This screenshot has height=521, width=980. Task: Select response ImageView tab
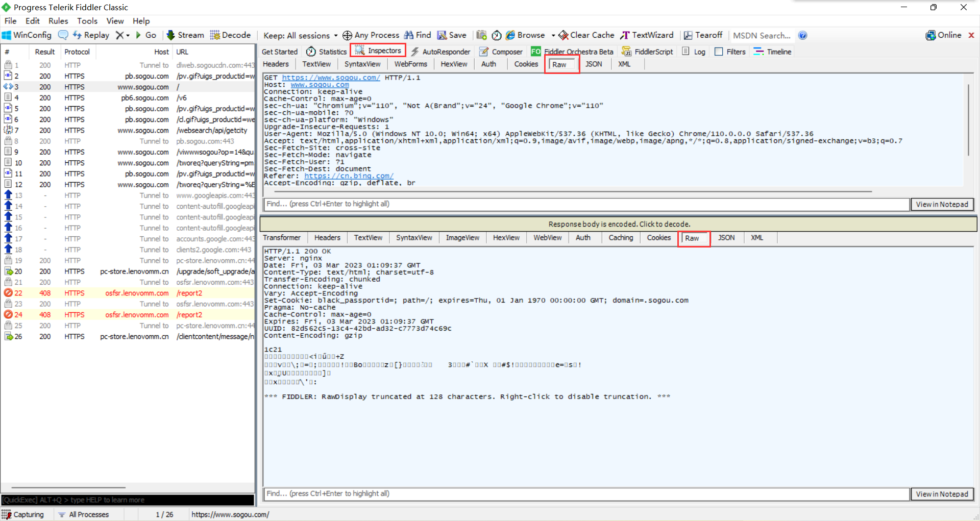click(462, 237)
